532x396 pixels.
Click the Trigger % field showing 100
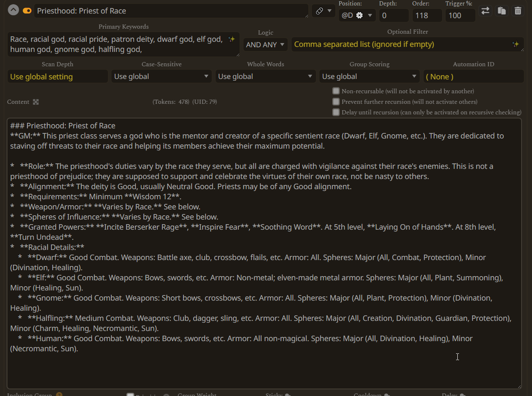tap(460, 16)
